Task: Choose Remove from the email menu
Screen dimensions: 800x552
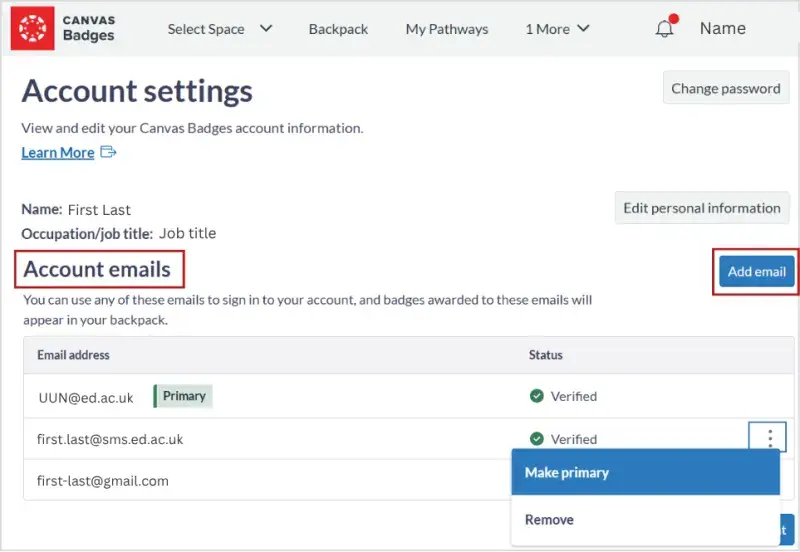Action: click(645, 520)
